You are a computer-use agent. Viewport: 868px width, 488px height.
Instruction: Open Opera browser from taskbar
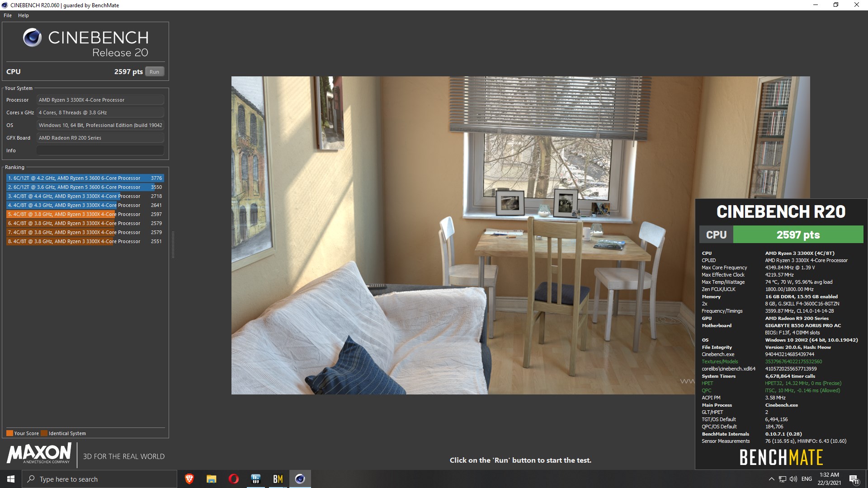coord(233,479)
